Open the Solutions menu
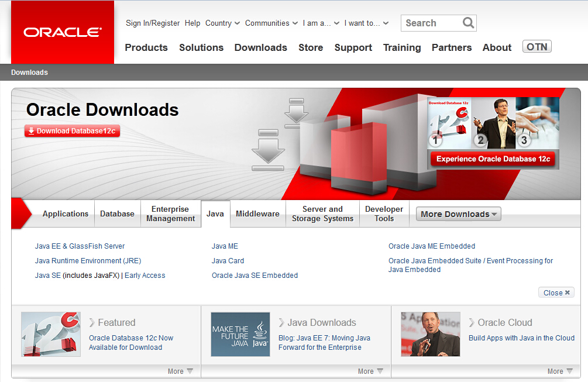The width and height of the screenshot is (588, 382). (201, 47)
